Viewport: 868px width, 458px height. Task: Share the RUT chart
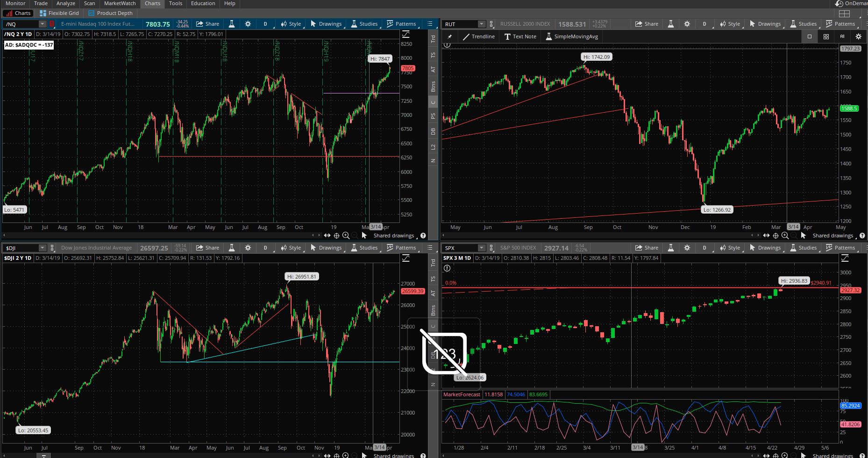(x=647, y=24)
